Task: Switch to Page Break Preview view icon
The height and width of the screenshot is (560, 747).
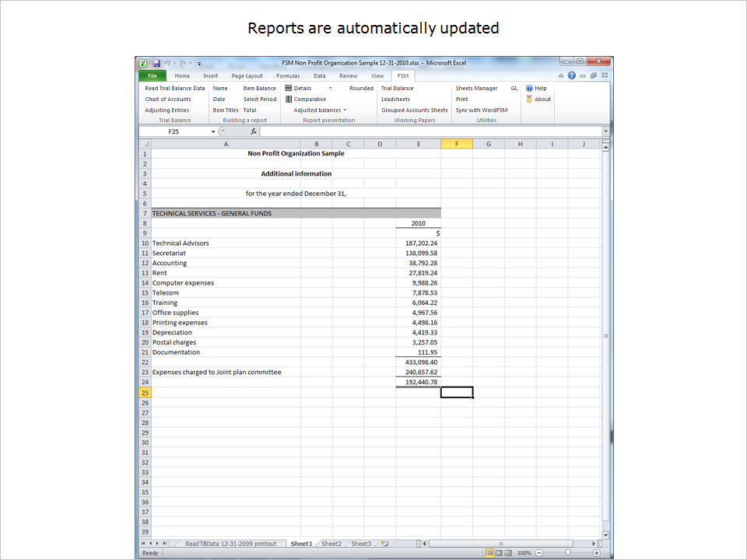Action: pos(509,553)
